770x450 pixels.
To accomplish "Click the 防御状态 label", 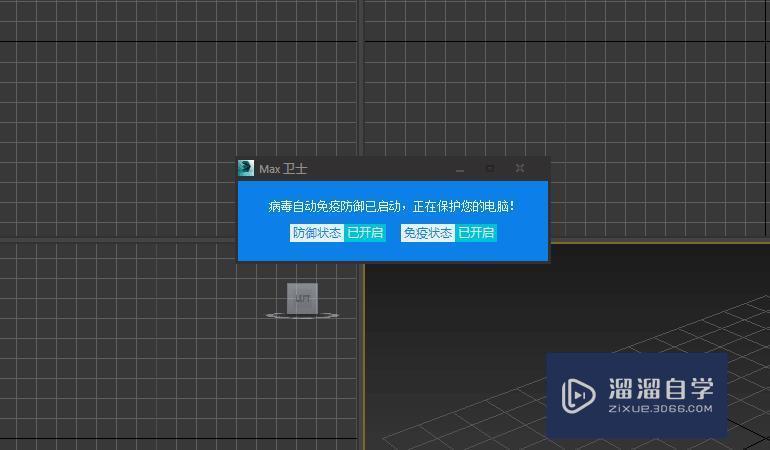I will [317, 232].
